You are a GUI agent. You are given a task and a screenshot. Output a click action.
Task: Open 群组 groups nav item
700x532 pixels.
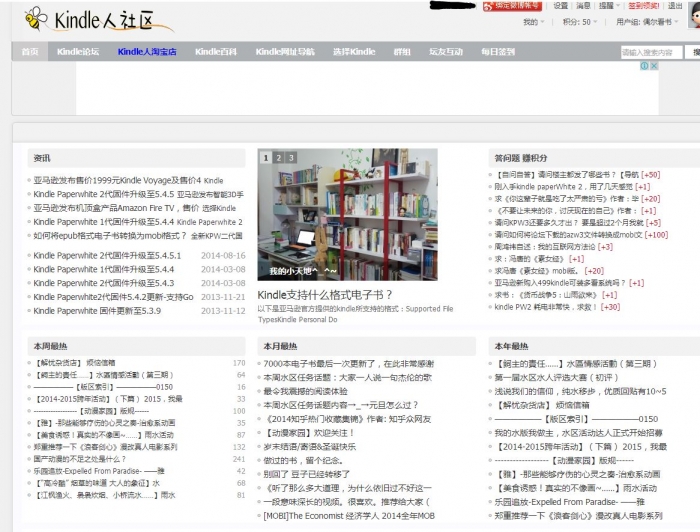tap(402, 52)
